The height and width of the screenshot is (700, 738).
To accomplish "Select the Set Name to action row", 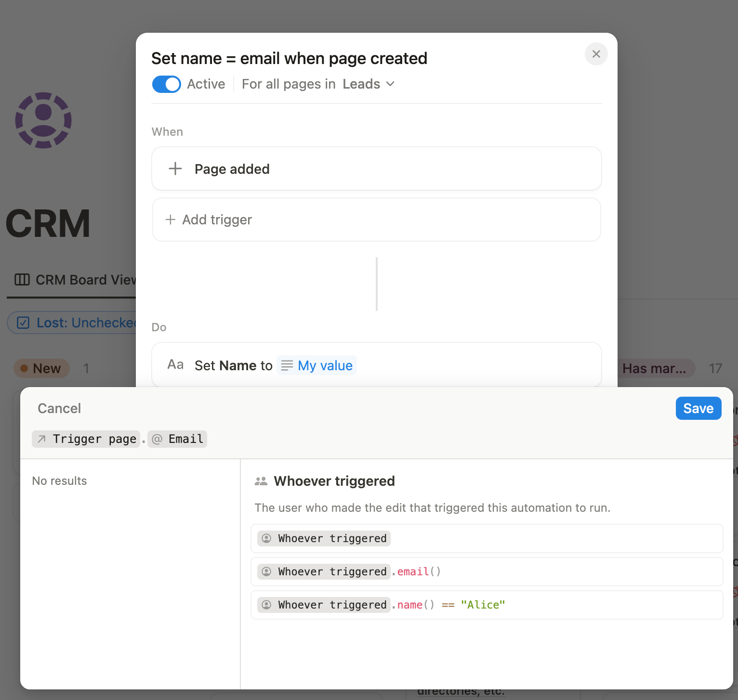I will pyautogui.click(x=377, y=365).
